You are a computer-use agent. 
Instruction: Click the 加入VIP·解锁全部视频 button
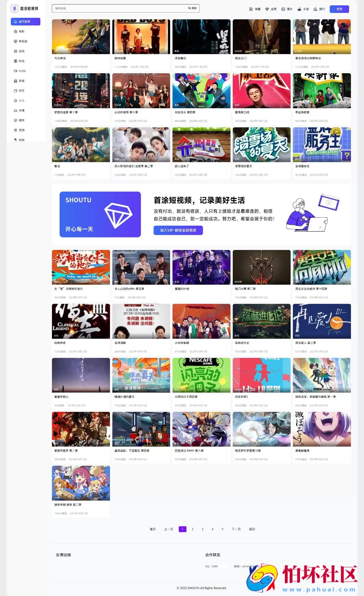tap(178, 230)
